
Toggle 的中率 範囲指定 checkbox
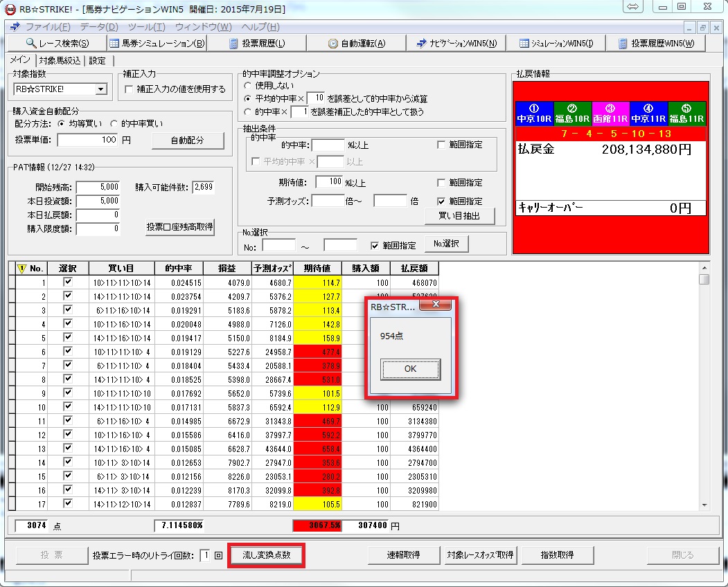[x=441, y=145]
